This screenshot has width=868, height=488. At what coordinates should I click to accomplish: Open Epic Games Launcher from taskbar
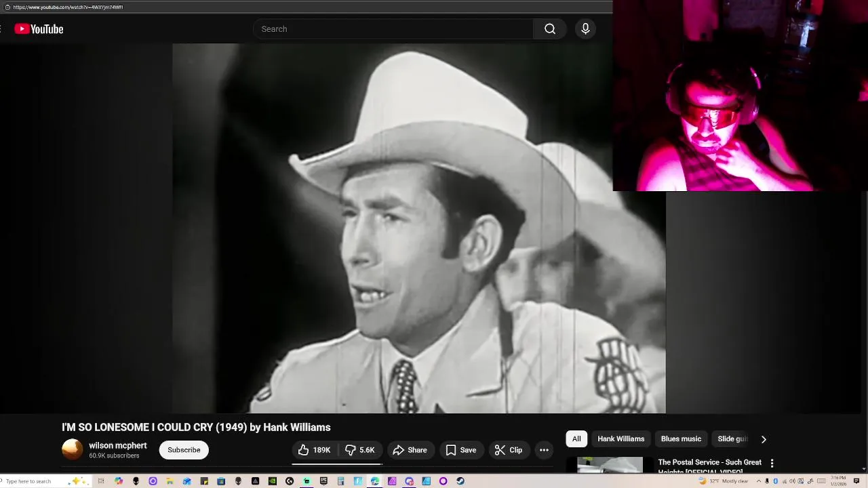click(x=323, y=481)
